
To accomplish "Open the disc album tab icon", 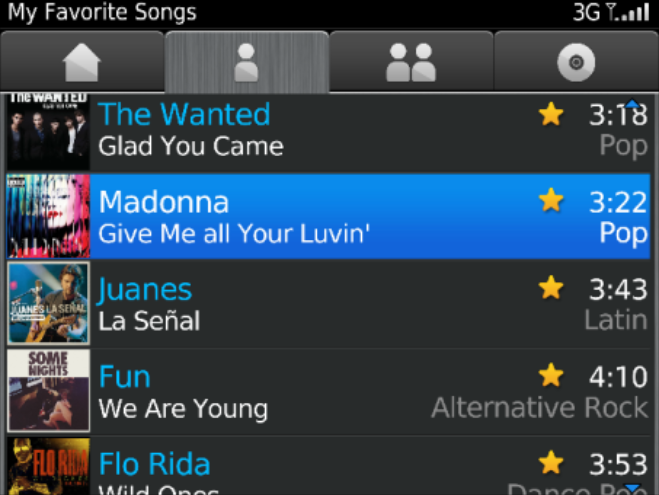I will point(576,62).
